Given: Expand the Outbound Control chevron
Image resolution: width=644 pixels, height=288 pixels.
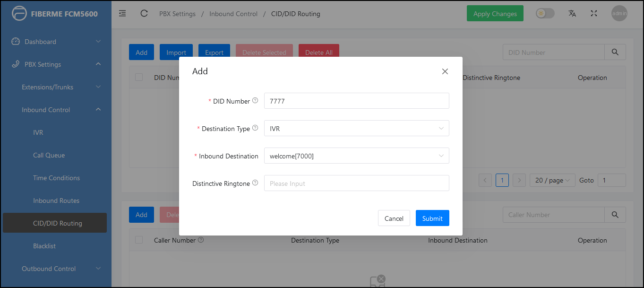Looking at the screenshot, I should [x=98, y=269].
